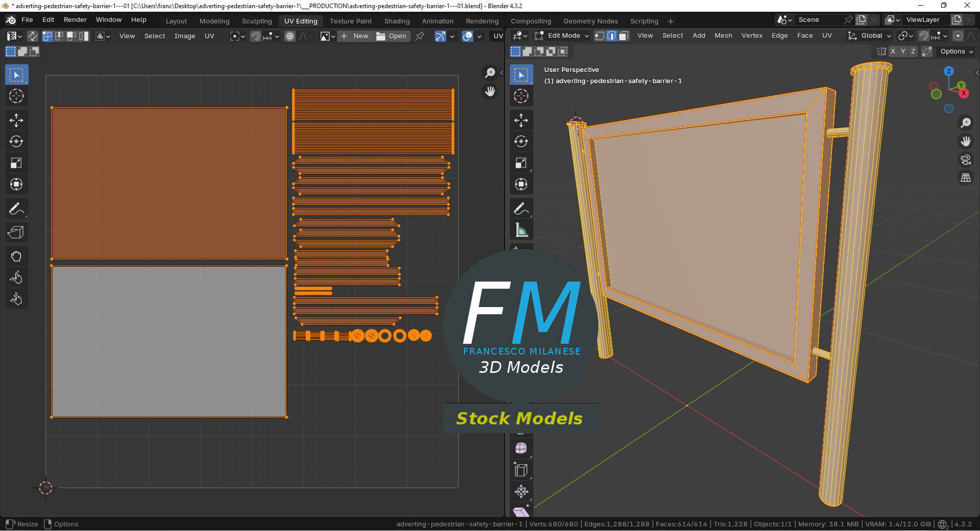Image resolution: width=980 pixels, height=531 pixels.
Task: Choose the Move tool in the 3D viewport
Action: 521,120
